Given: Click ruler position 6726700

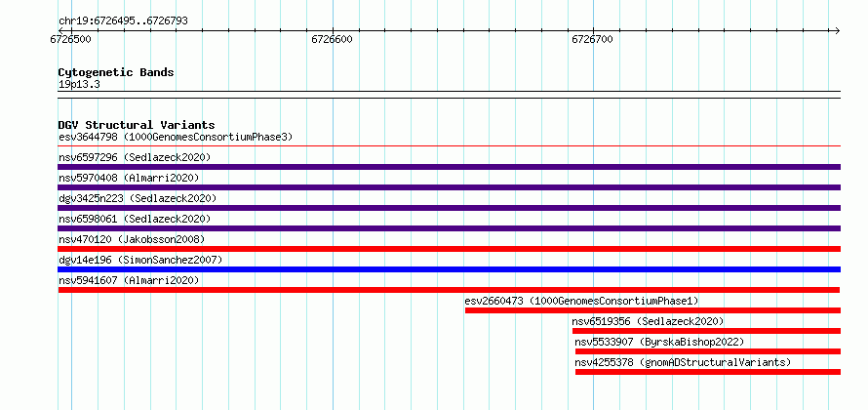Looking at the screenshot, I should coord(593,39).
